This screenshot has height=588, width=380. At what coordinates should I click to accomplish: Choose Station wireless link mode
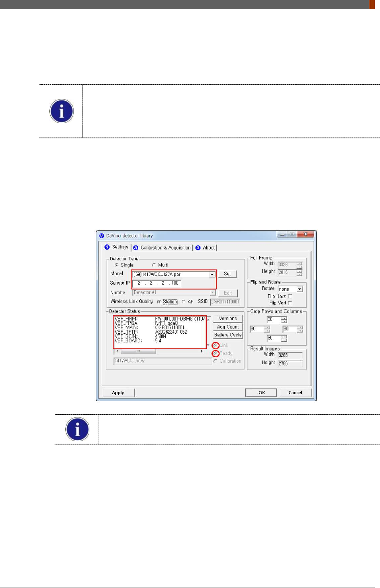click(167, 302)
